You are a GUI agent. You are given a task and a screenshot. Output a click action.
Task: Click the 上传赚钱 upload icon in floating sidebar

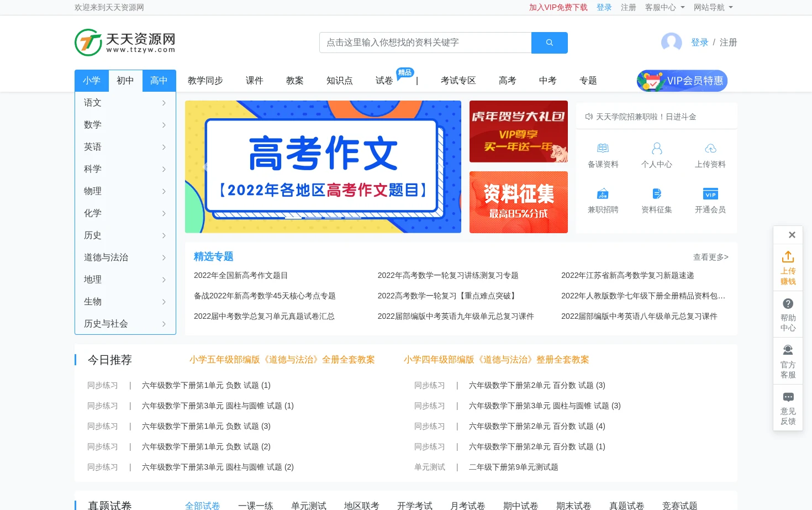coord(788,257)
